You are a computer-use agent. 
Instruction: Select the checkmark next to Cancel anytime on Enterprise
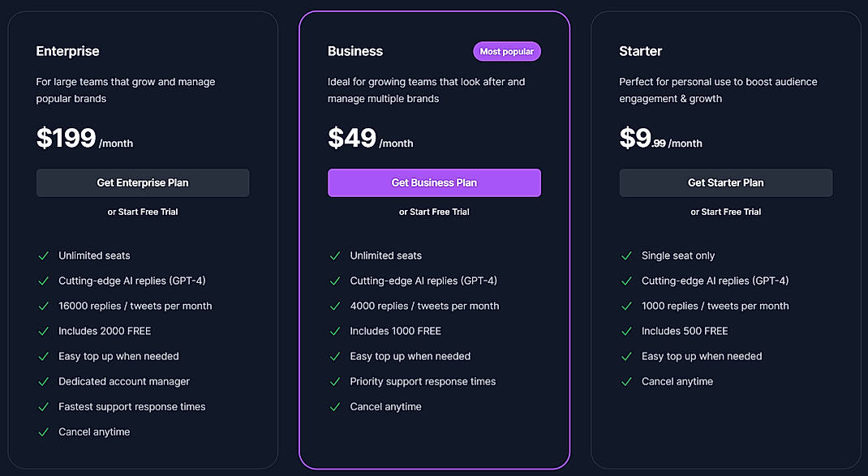(43, 431)
